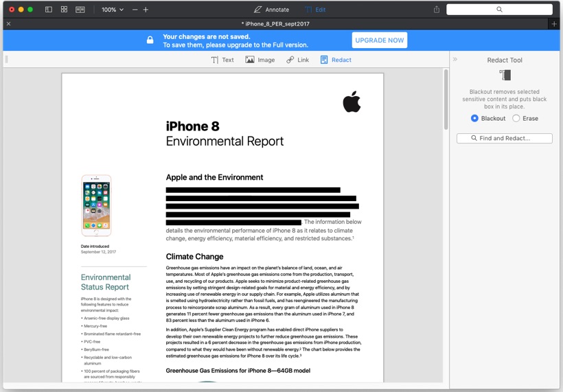Click the 'Beryllium-free' bullet
Image resolution: width=563 pixels, height=392 pixels.
point(96,349)
